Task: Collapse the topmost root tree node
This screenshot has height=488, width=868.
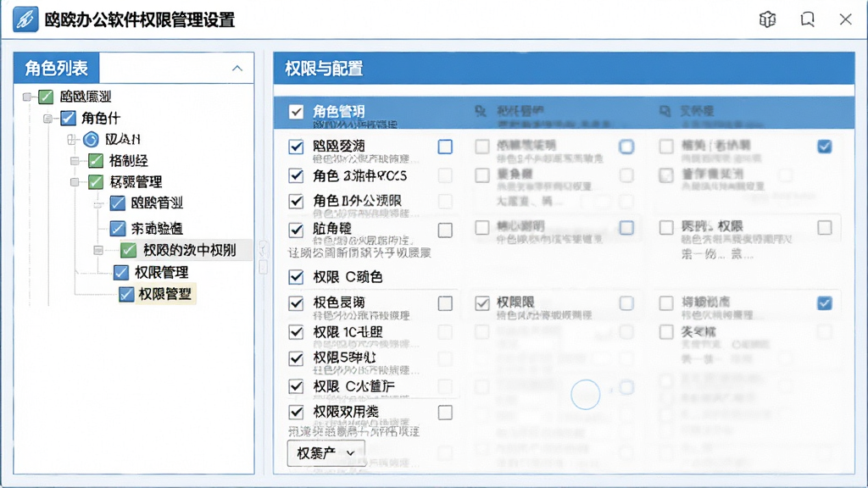Action: tap(26, 97)
